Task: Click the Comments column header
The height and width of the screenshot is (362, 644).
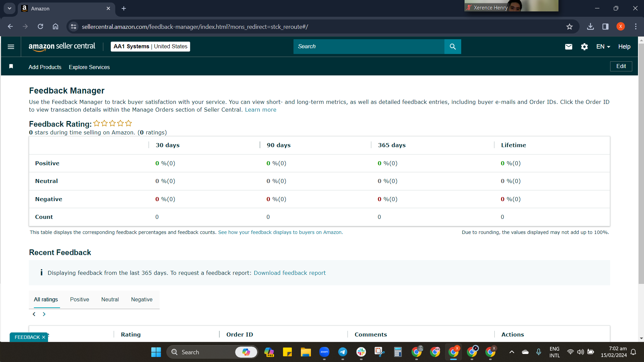Action: [371, 335]
